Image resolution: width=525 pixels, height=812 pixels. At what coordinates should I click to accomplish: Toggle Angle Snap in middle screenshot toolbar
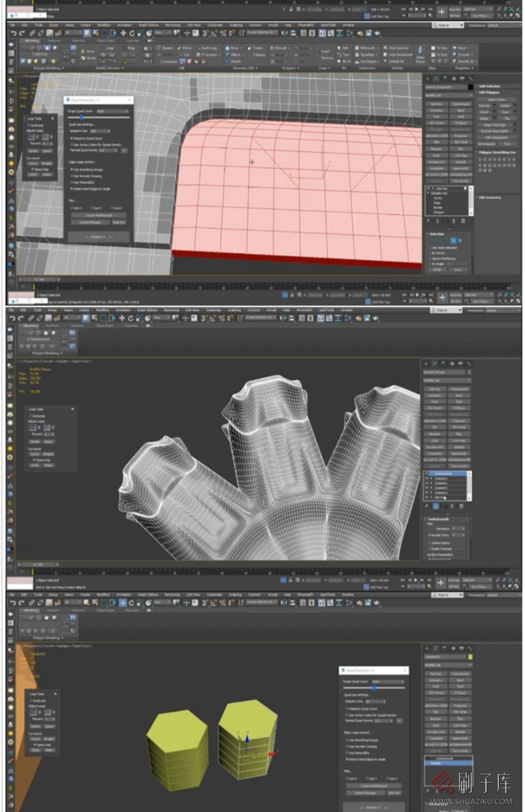[x=213, y=318]
